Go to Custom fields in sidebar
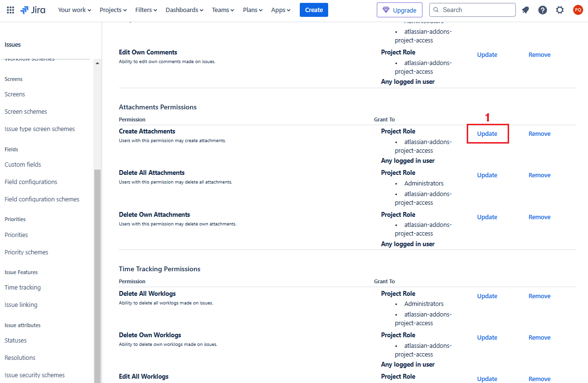The height and width of the screenshot is (383, 588). click(x=23, y=165)
